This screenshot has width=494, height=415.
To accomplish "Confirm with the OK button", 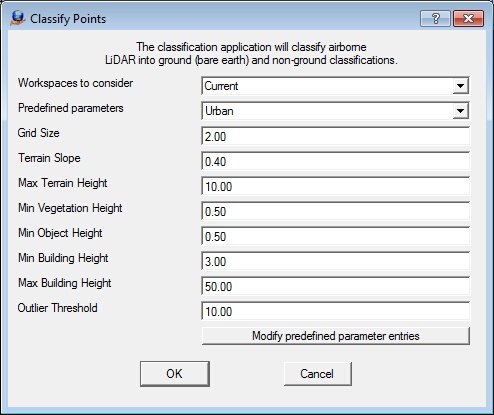I will click(175, 374).
